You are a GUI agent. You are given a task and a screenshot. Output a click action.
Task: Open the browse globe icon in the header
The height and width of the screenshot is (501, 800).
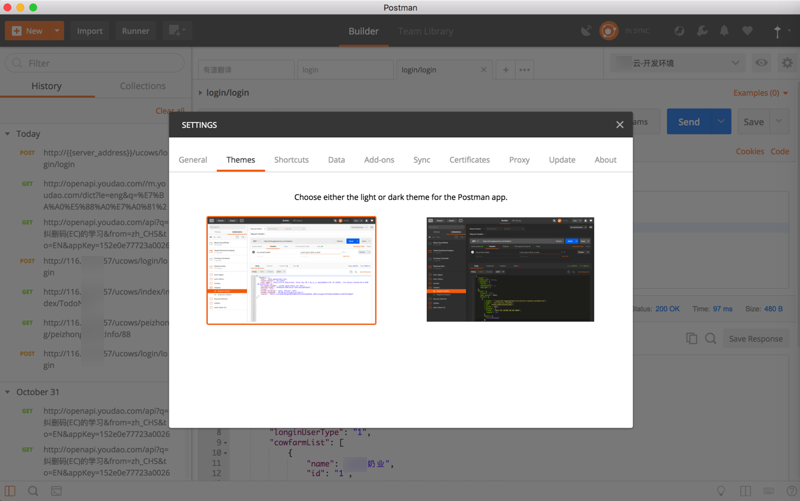679,31
